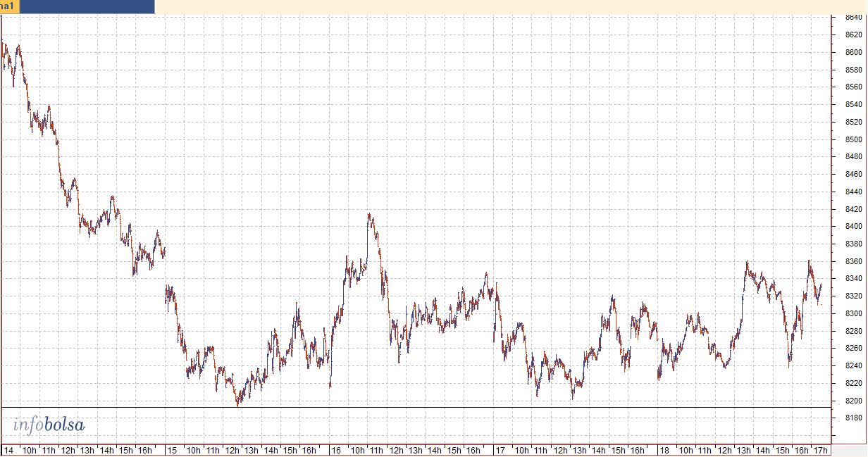Screen dimensions: 868x457
Task: Click the 8500 price axis label
Action: [x=853, y=139]
